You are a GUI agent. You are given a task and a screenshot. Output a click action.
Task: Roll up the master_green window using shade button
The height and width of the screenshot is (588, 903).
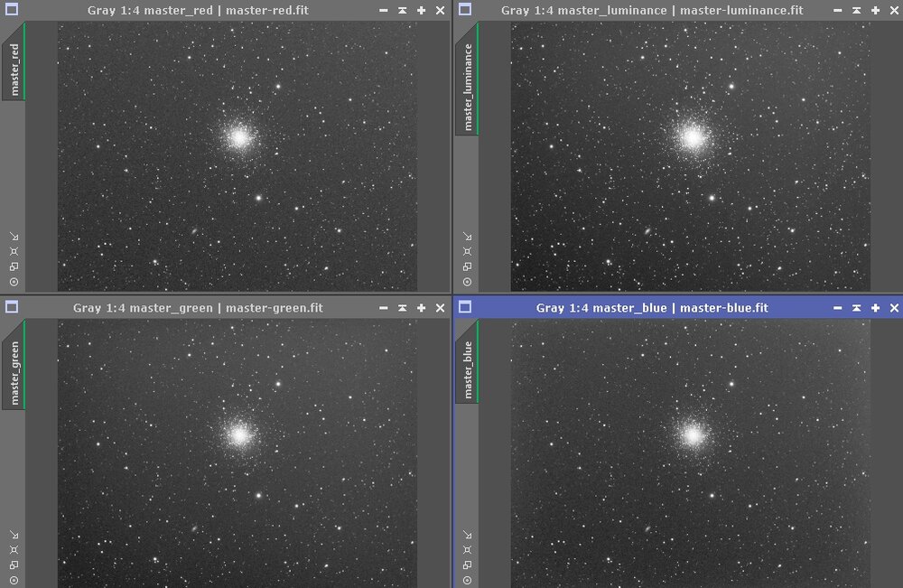[x=402, y=308]
